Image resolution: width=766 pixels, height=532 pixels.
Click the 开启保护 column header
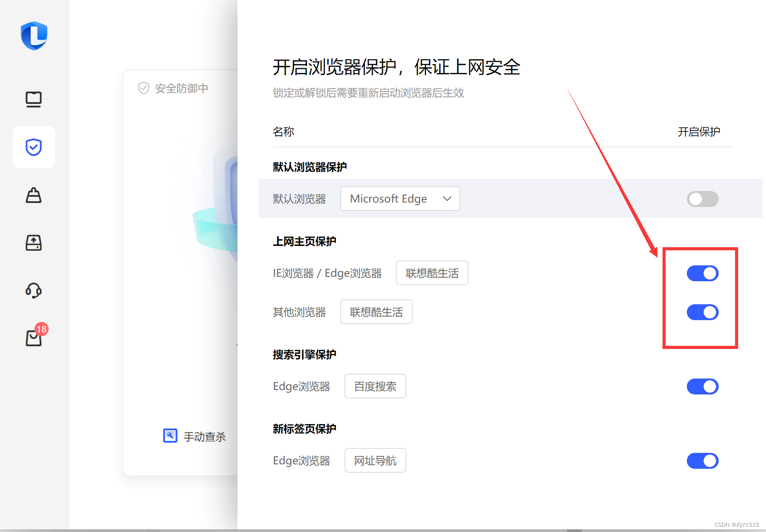coord(699,132)
